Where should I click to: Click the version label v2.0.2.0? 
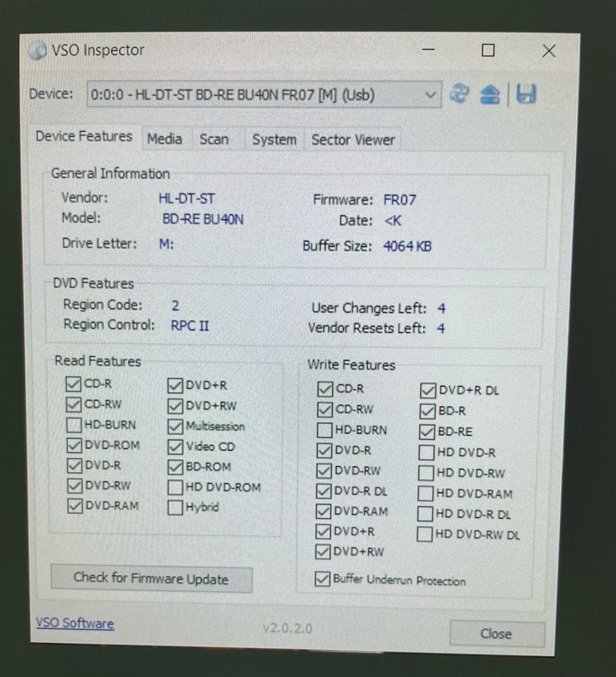[288, 629]
